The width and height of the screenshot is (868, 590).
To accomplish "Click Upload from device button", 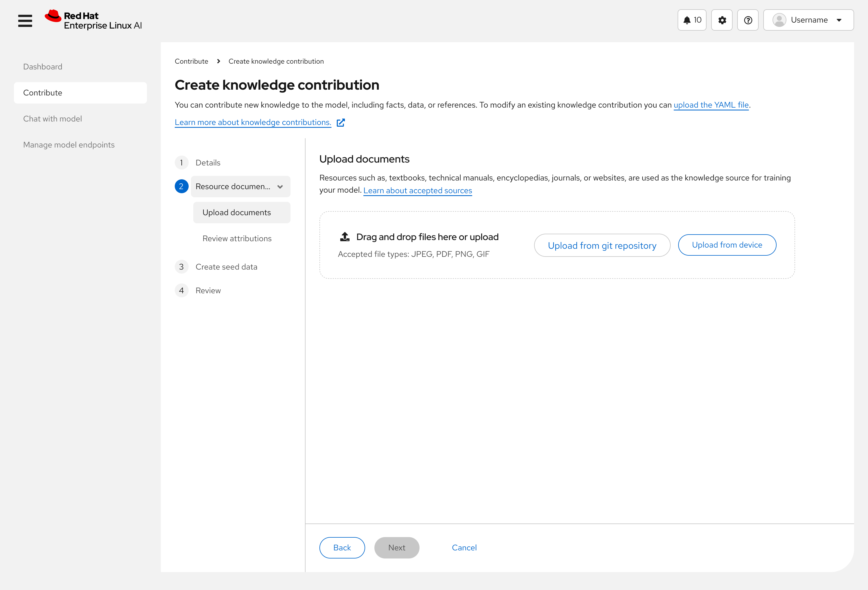I will click(x=727, y=245).
